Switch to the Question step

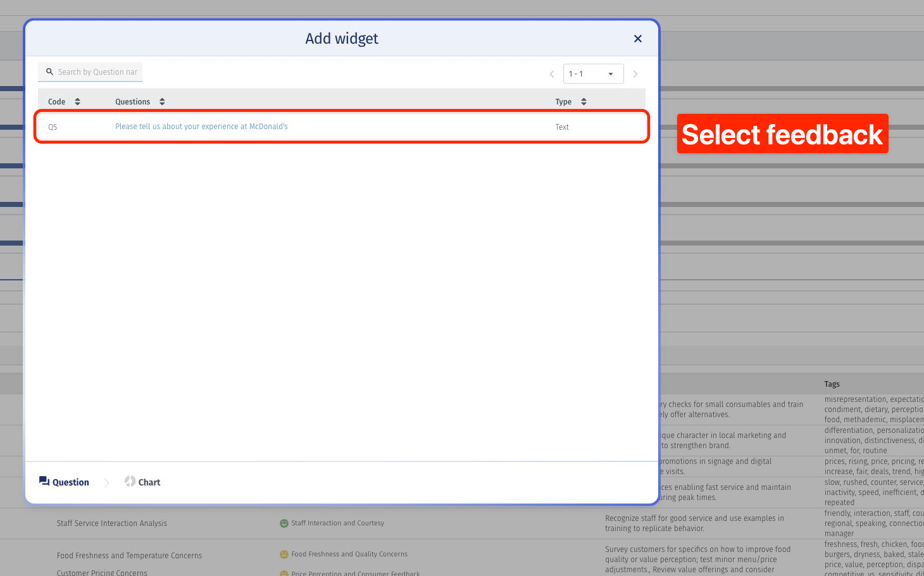tap(64, 482)
